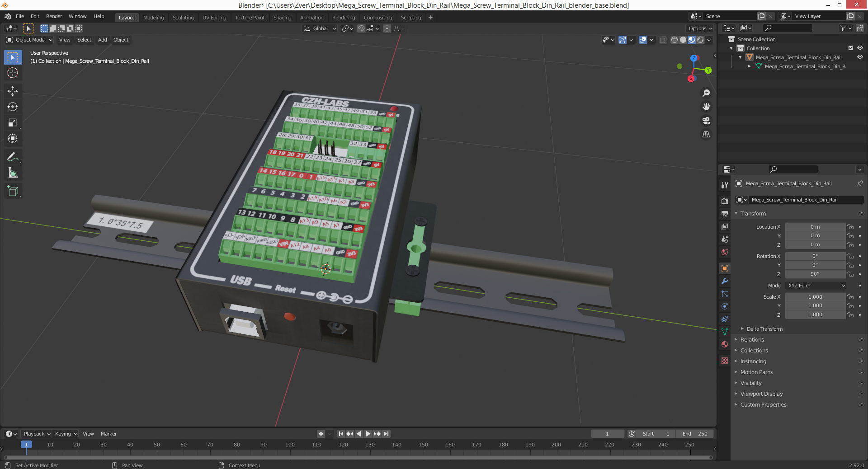This screenshot has width=868, height=469.
Task: Switch to the UV Editing workspace tab
Action: (214, 18)
